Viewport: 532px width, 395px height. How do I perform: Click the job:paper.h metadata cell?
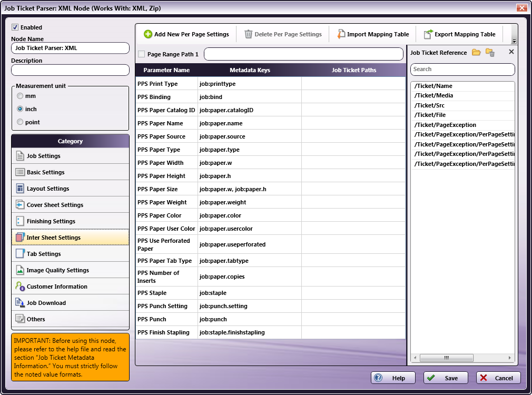point(250,176)
